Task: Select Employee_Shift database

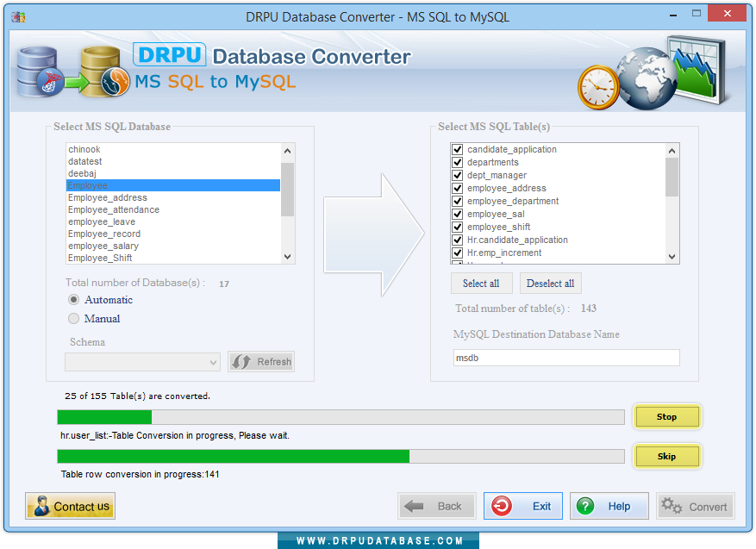Action: click(x=173, y=258)
